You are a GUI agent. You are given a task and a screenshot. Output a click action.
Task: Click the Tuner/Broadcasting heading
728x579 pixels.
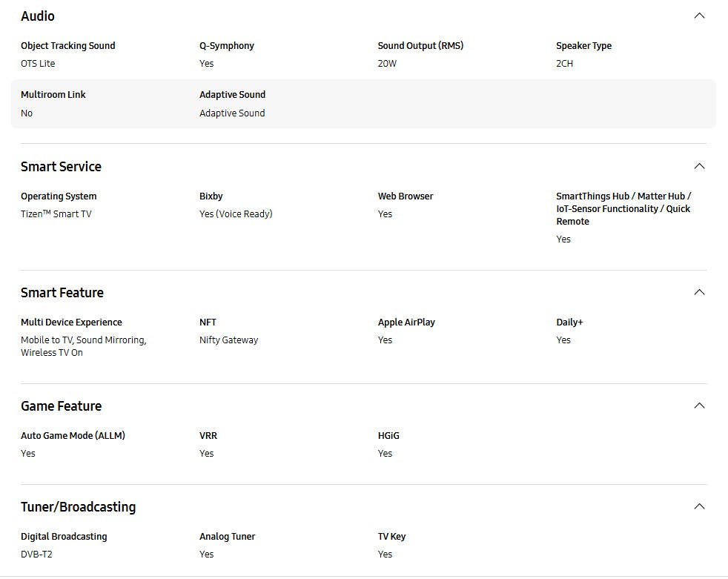tap(78, 507)
